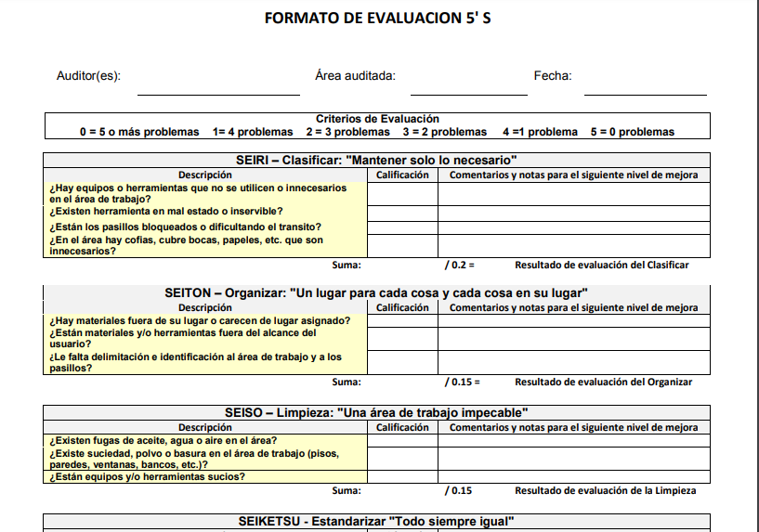
Task: Click 'Resultado de evaluación del Clasificar'
Action: click(602, 265)
